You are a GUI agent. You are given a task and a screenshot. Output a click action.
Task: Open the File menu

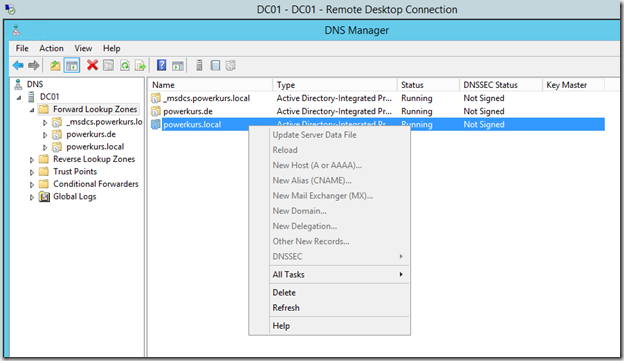[22, 48]
